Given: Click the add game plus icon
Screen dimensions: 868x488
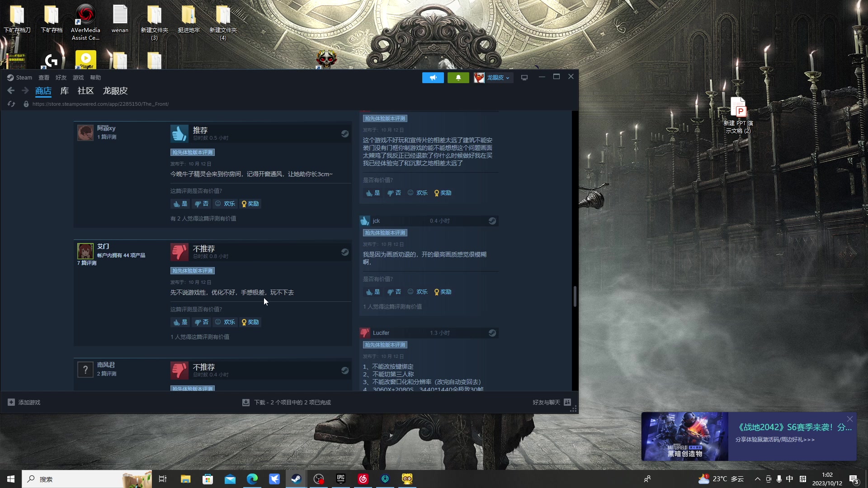Looking at the screenshot, I should 11,402.
